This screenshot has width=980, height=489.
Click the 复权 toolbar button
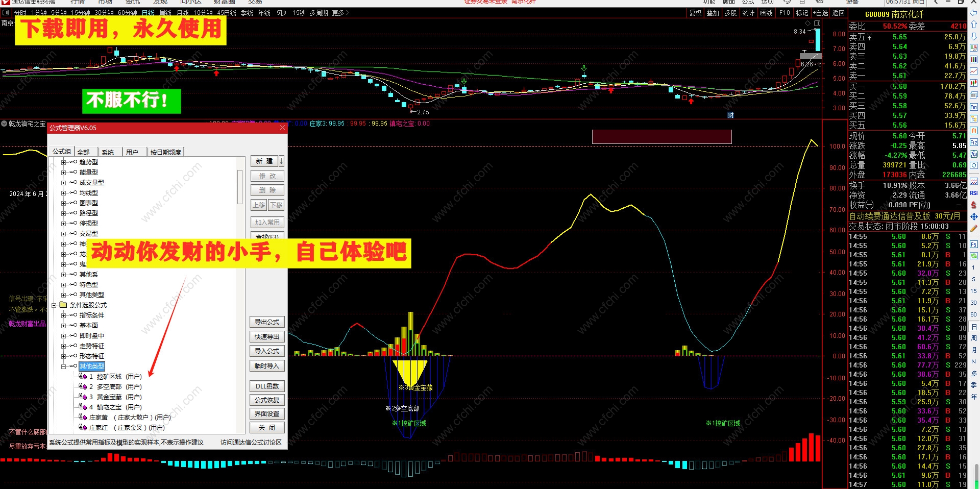696,13
